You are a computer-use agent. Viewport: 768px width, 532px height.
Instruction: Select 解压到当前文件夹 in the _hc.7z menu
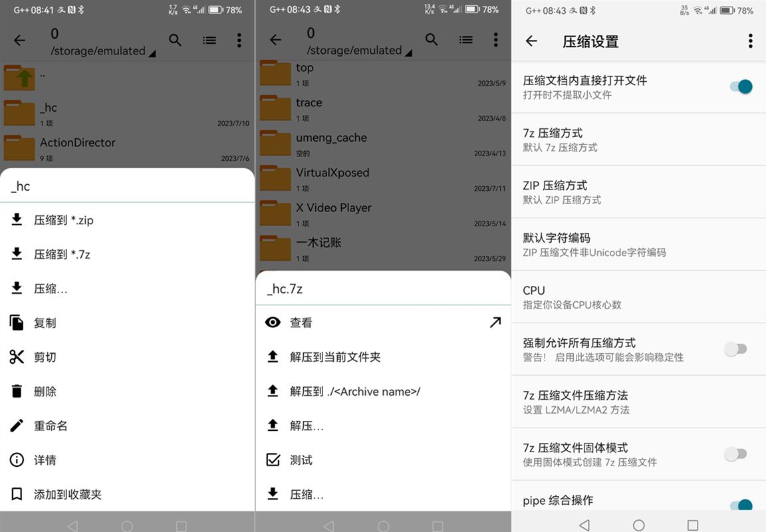coord(335,357)
